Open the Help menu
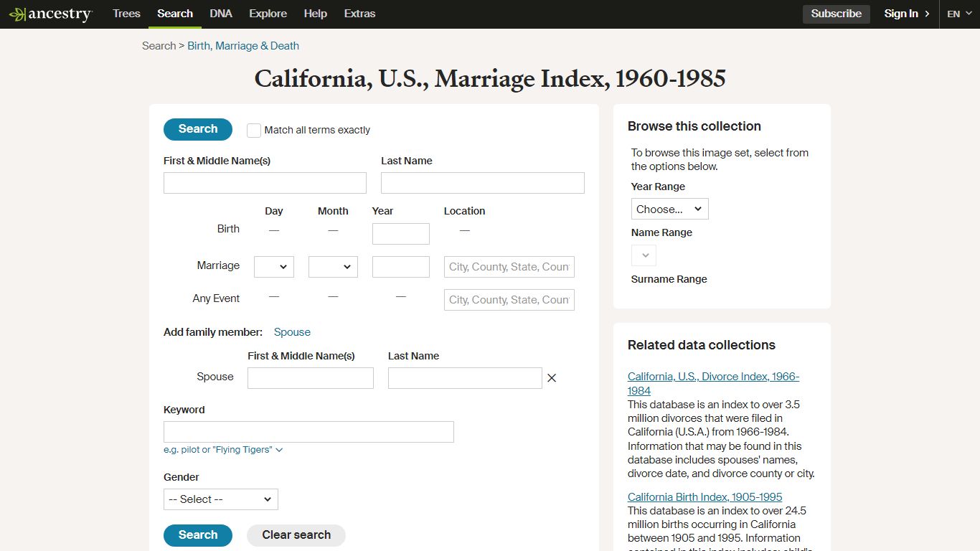This screenshot has height=551, width=980. click(x=315, y=14)
